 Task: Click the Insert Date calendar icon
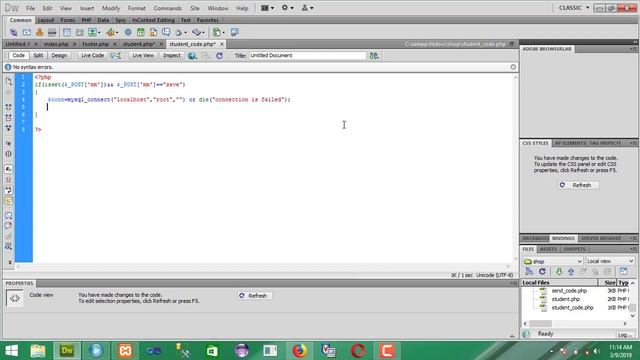tap(141, 32)
